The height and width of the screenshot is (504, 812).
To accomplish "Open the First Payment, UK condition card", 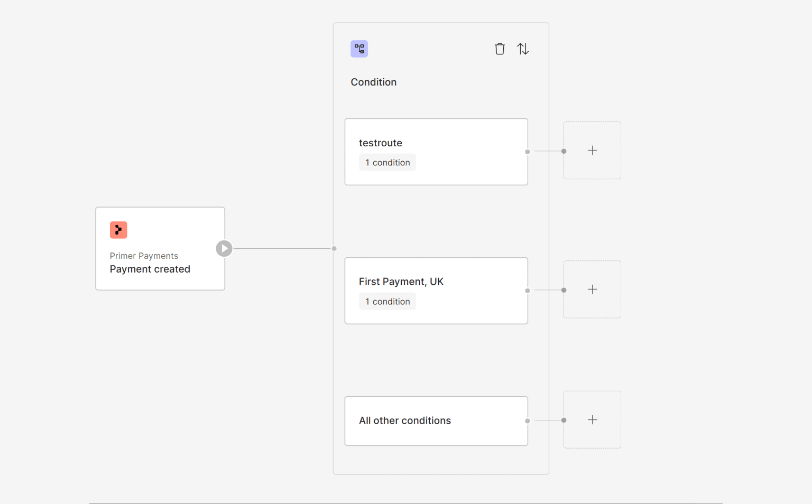I will (x=436, y=291).
